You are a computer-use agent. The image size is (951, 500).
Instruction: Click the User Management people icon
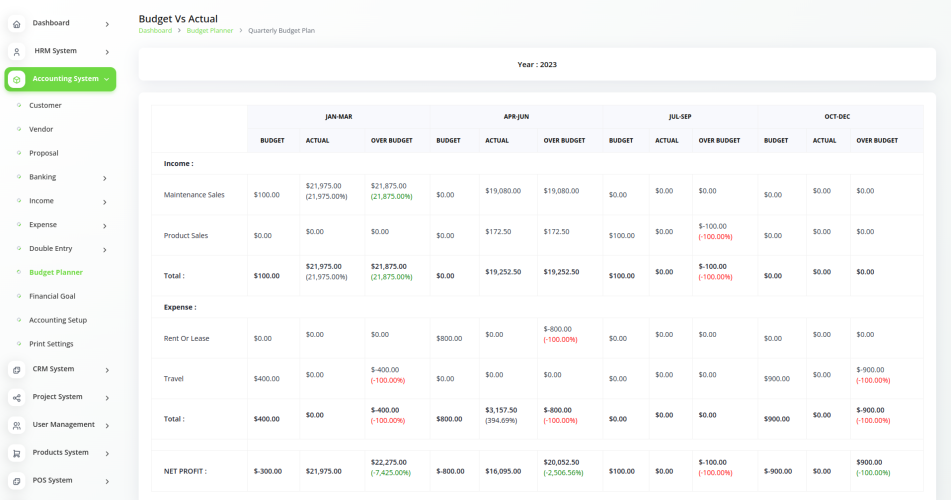pyautogui.click(x=17, y=425)
